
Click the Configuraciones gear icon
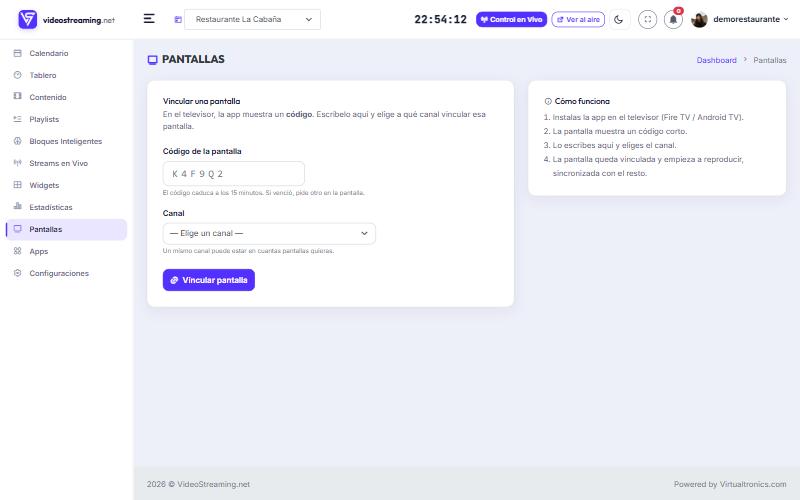[x=17, y=272]
